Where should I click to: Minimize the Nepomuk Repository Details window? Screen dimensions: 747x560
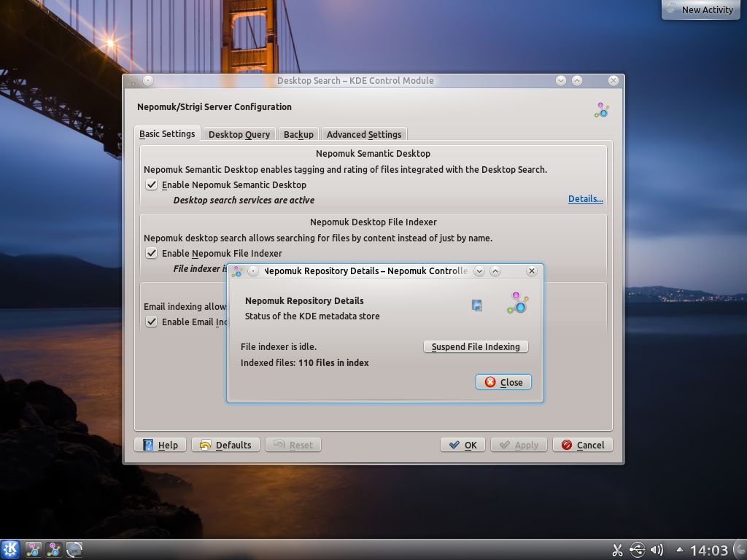click(479, 271)
